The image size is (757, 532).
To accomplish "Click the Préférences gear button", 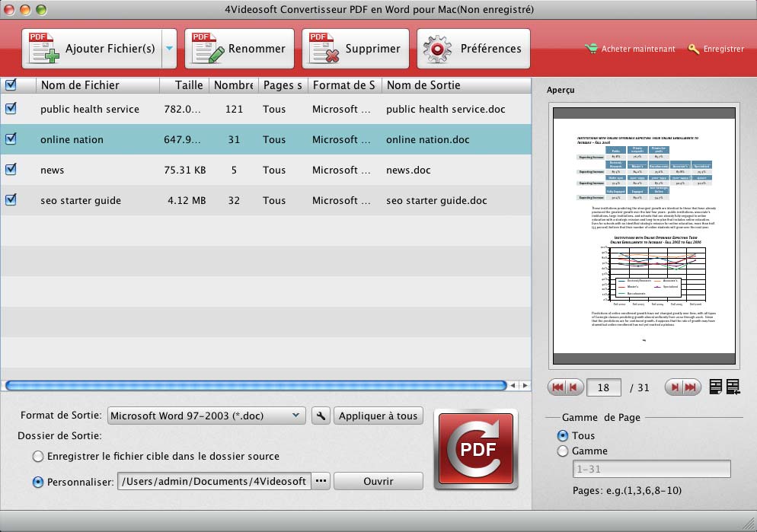I will (474, 49).
